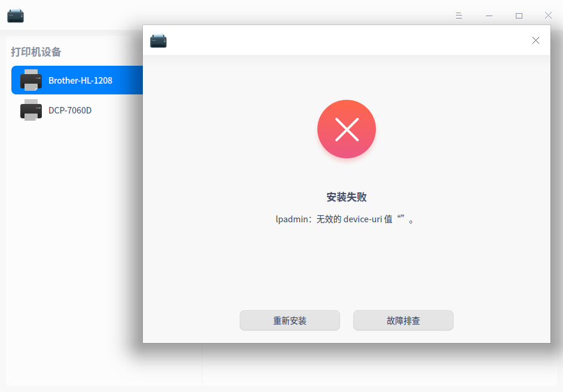
Task: Minimize the printer manager main window
Action: pyautogui.click(x=489, y=16)
